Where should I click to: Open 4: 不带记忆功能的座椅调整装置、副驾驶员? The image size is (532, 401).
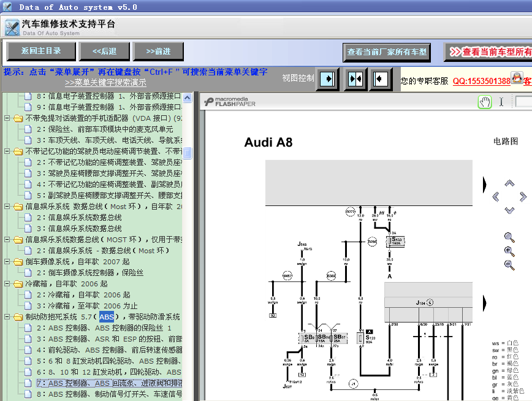click(x=109, y=185)
